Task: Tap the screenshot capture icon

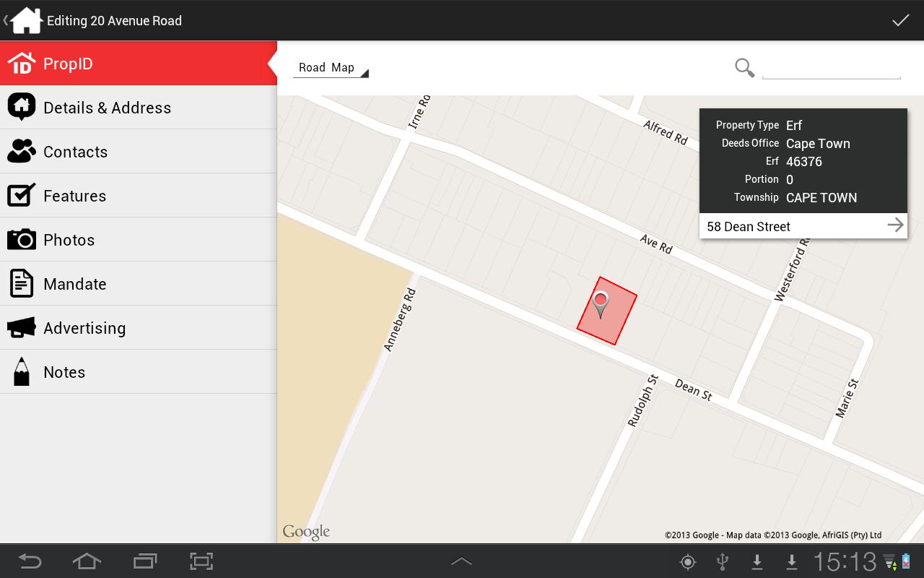Action: coord(201,561)
